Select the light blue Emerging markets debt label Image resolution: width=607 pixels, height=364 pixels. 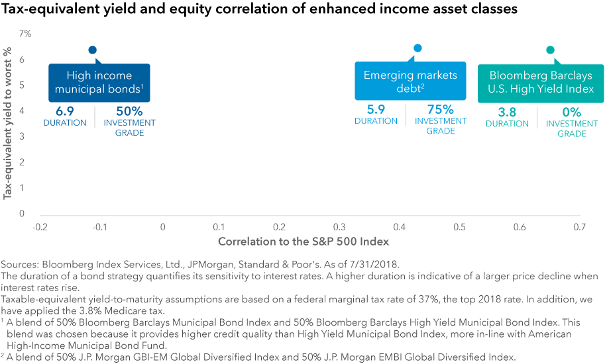[406, 81]
